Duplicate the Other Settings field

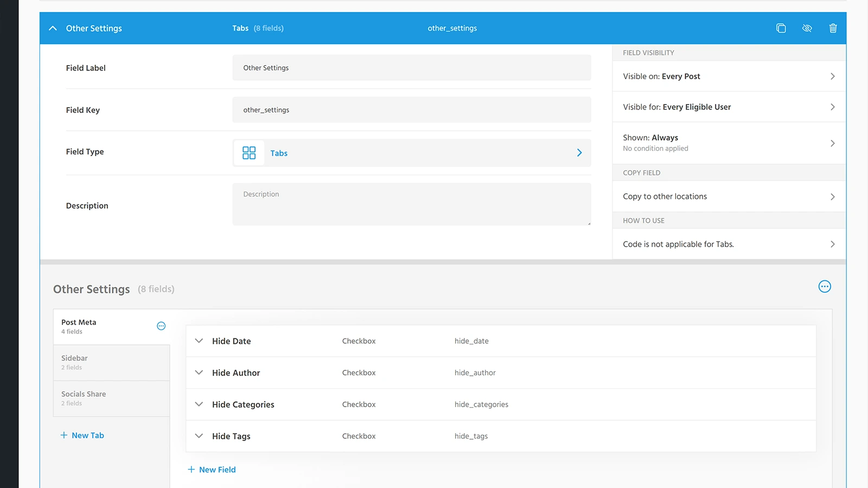(781, 28)
